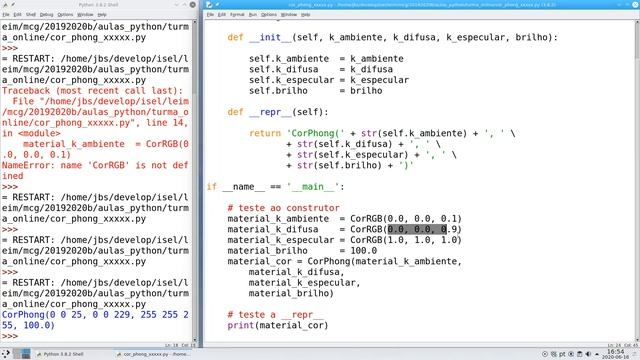Click 'def __init__' line in editor

(x=392, y=37)
